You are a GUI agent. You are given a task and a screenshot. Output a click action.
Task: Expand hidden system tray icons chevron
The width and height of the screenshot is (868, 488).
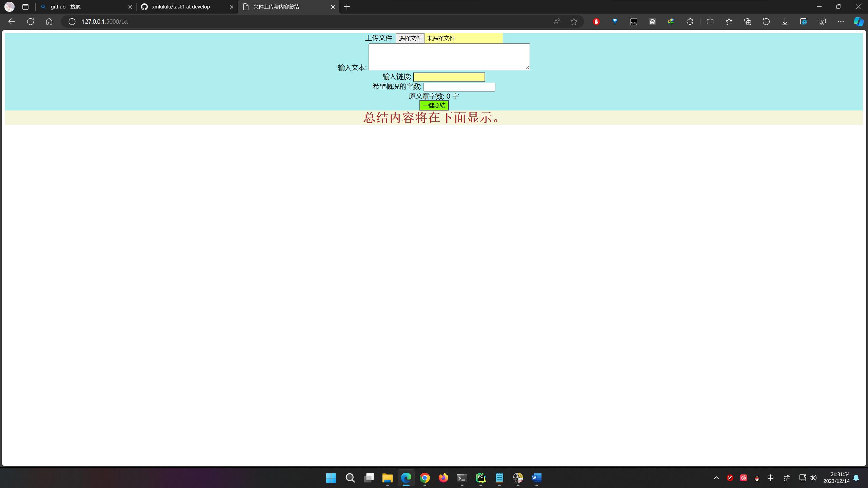point(716,478)
